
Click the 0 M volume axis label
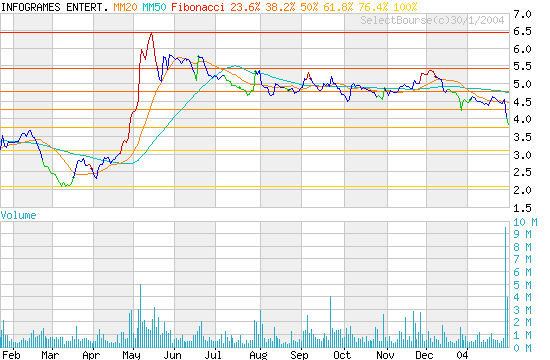[x=522, y=348]
